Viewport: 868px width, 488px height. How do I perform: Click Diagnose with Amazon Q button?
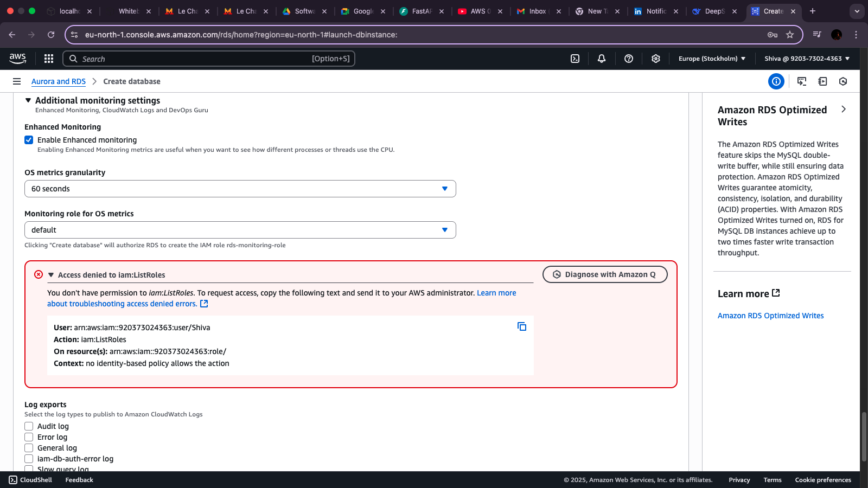605,274
